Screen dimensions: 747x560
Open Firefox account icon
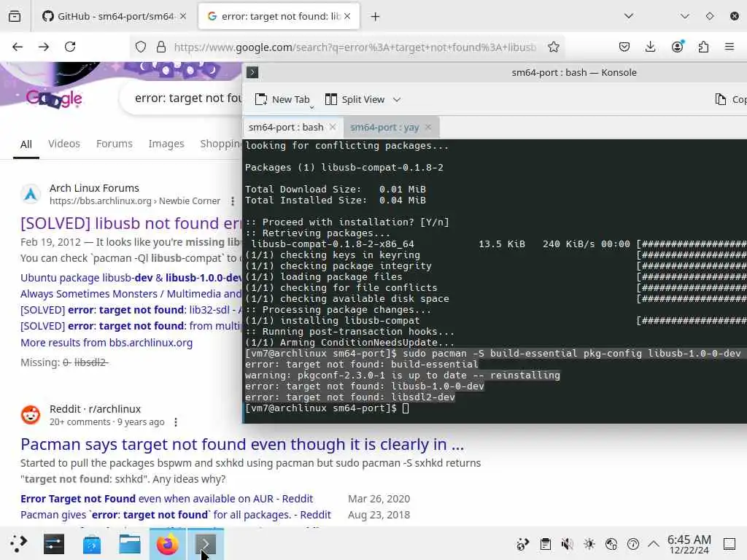click(x=677, y=47)
